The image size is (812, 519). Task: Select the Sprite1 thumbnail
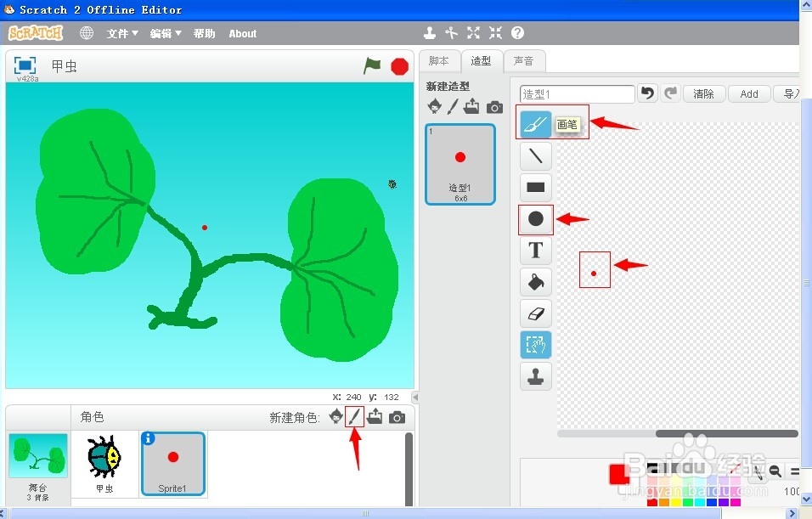(x=173, y=464)
